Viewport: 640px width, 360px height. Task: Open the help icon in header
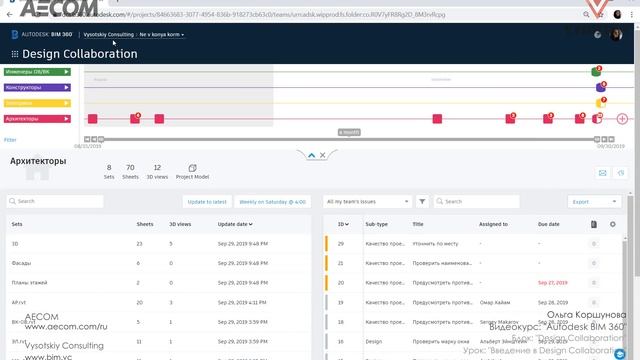pyautogui.click(x=598, y=35)
